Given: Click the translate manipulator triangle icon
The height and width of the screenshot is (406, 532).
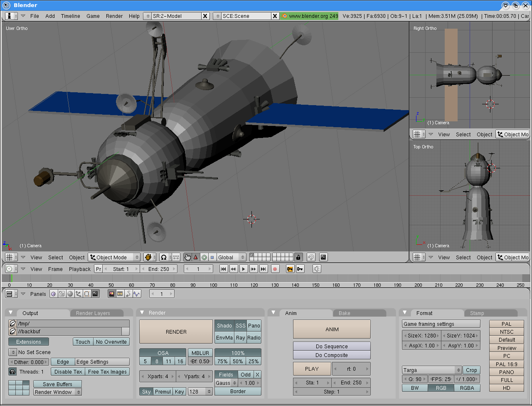Looking at the screenshot, I should (x=195, y=257).
